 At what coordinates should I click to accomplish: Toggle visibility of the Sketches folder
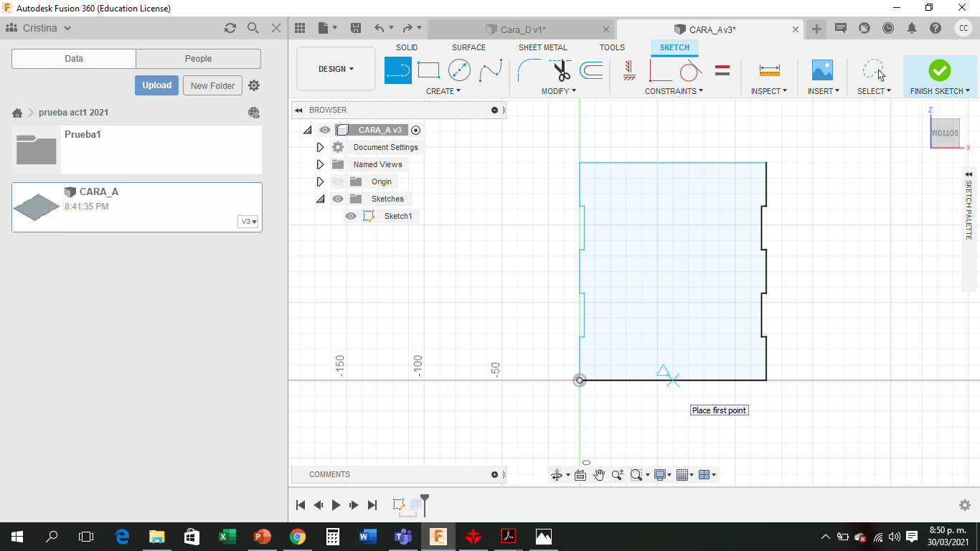(338, 199)
